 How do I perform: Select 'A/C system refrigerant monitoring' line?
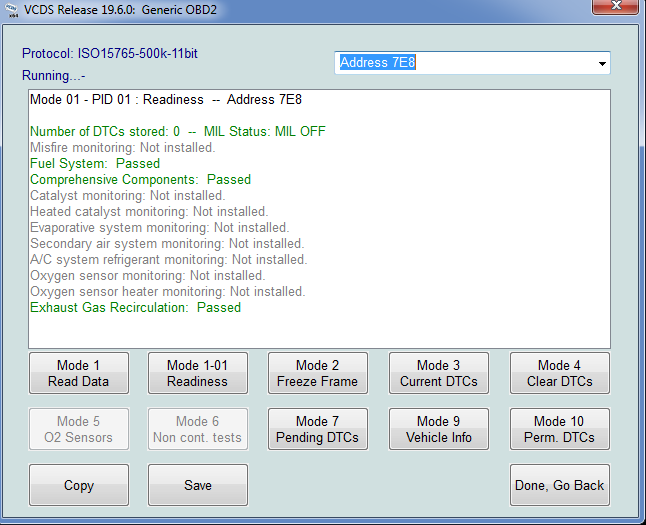click(169, 260)
